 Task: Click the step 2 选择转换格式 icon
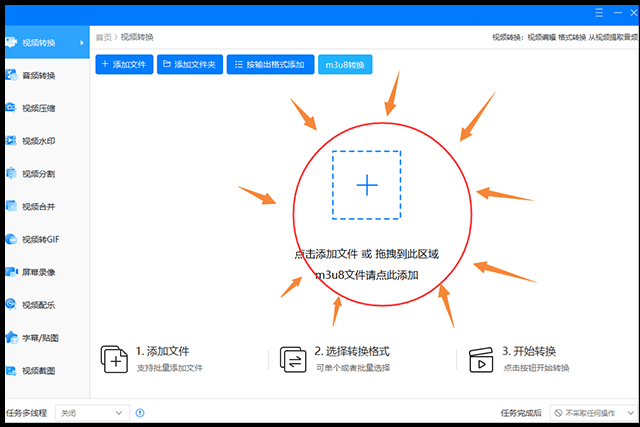click(293, 359)
